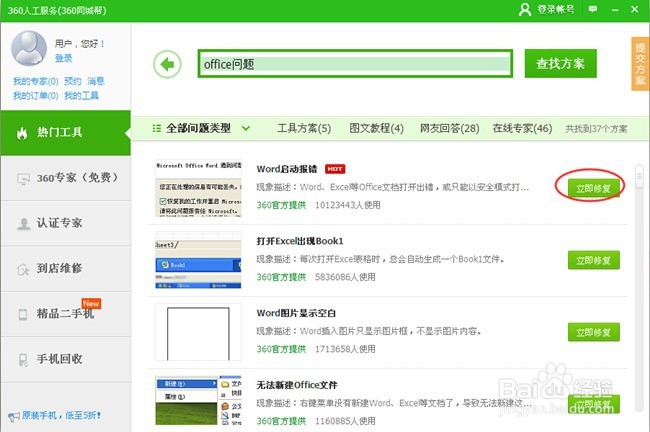Click the 登录帐号 text in title bar
The image size is (650, 432).
[x=556, y=9]
